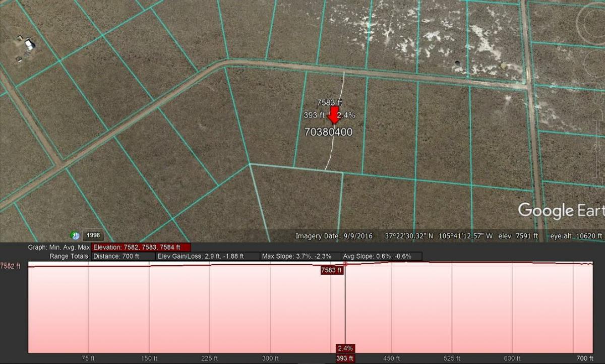Click the 7583 ft tooltip on profile graph
The image size is (605, 364).
point(331,270)
